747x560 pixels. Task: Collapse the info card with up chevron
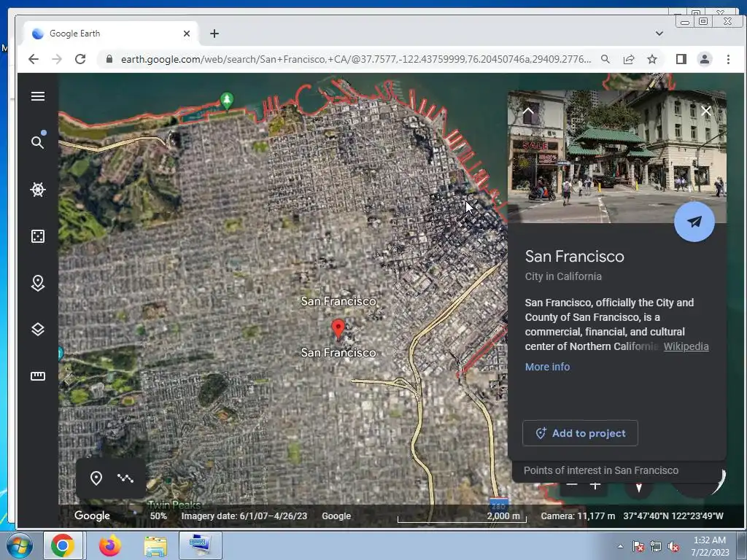[528, 112]
